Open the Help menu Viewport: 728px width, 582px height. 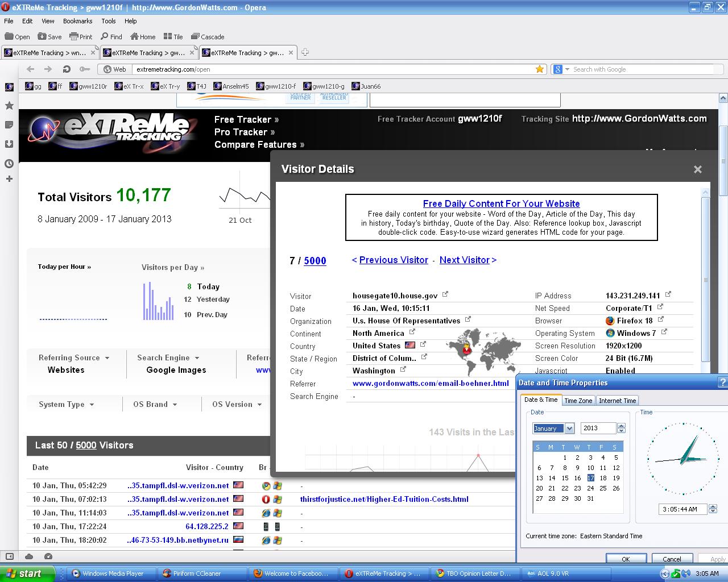[x=130, y=21]
